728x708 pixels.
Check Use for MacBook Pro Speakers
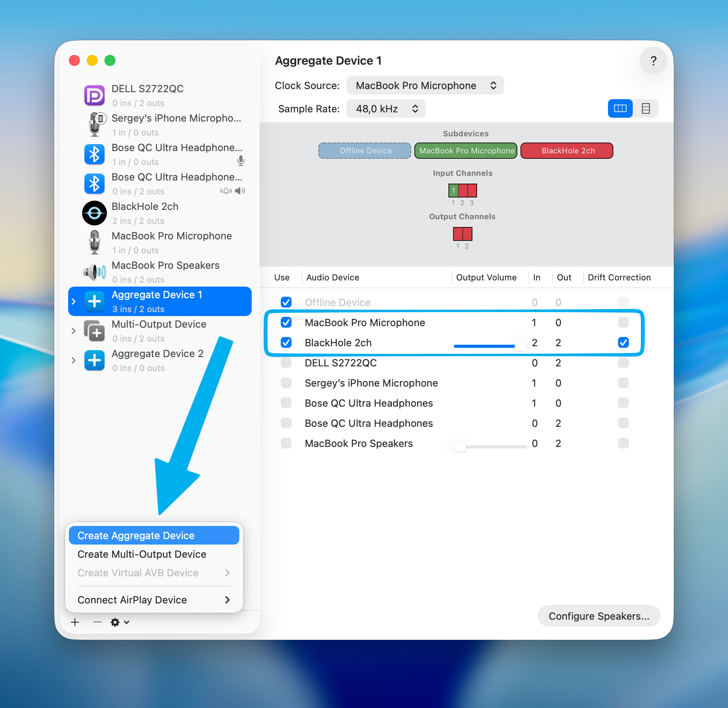[286, 443]
